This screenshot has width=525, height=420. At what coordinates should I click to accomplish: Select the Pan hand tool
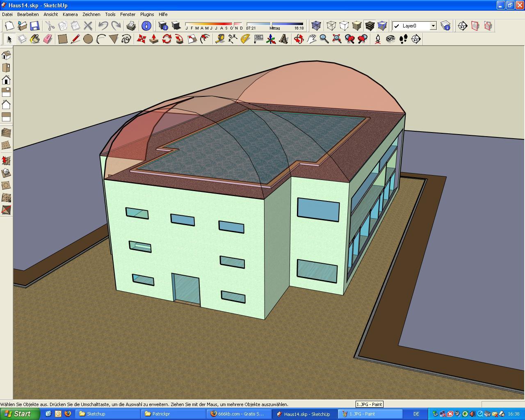(312, 39)
